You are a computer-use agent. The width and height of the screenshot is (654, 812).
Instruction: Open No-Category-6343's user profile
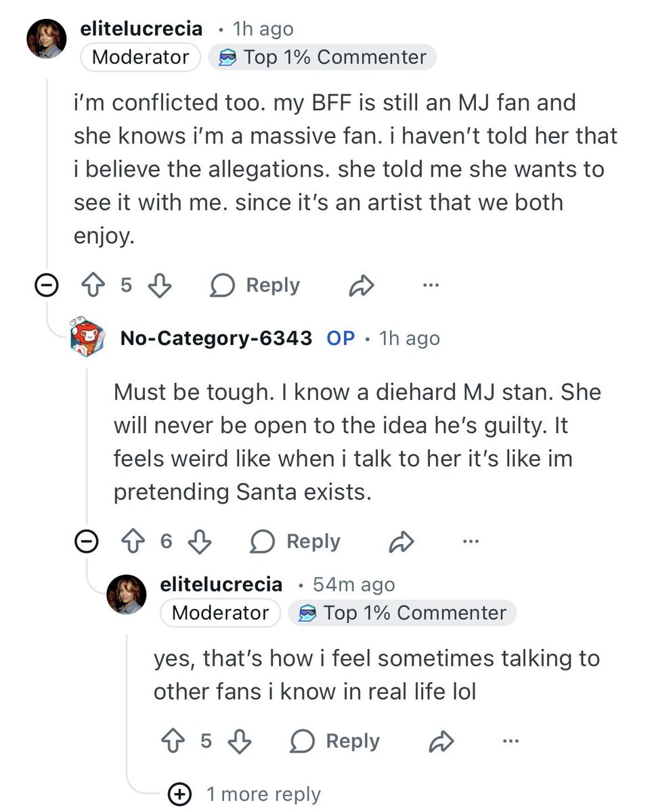pyautogui.click(x=216, y=338)
